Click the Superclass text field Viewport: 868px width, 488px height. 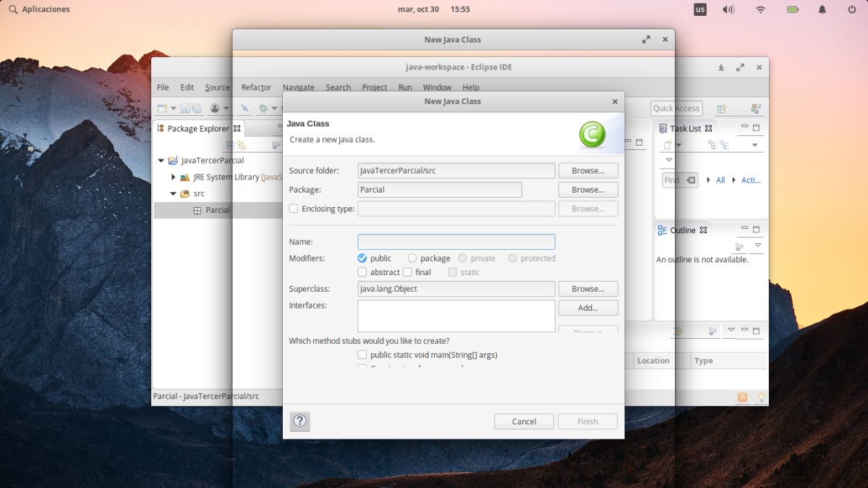click(x=456, y=289)
